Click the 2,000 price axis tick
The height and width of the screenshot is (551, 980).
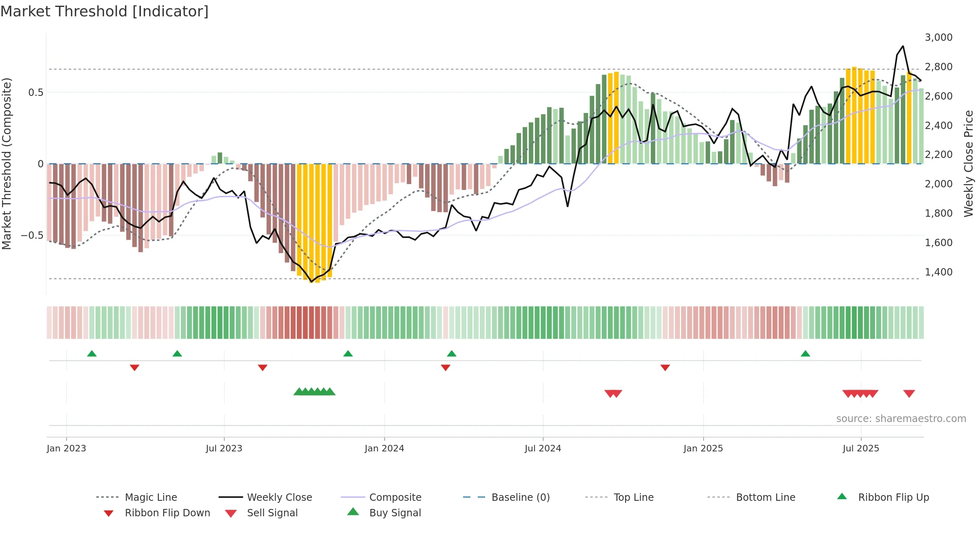[x=939, y=184]
